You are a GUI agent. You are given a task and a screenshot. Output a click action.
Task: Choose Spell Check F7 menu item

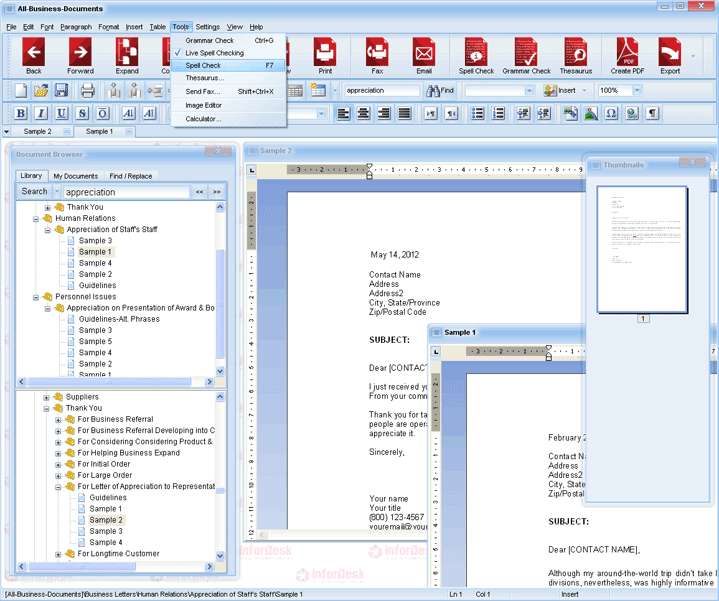point(228,66)
